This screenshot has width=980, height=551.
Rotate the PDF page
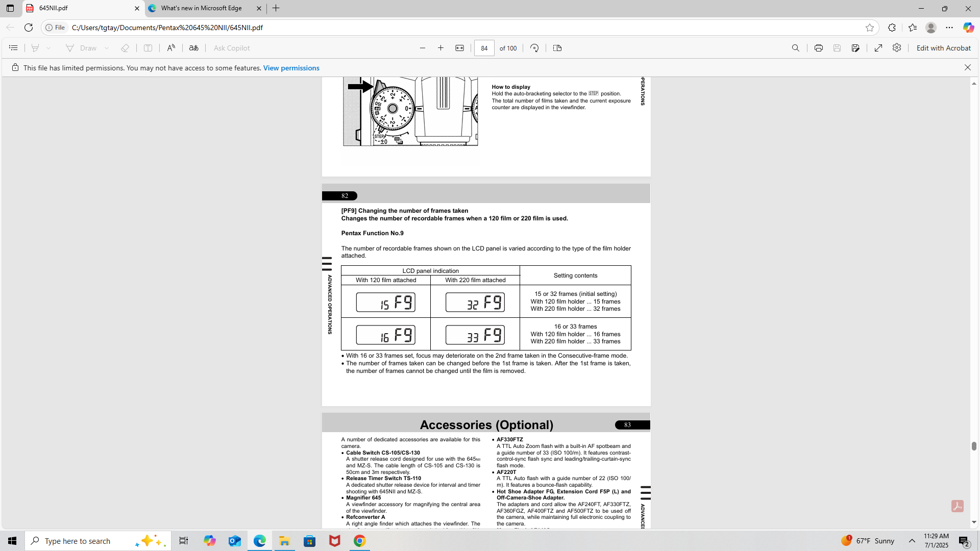point(534,48)
